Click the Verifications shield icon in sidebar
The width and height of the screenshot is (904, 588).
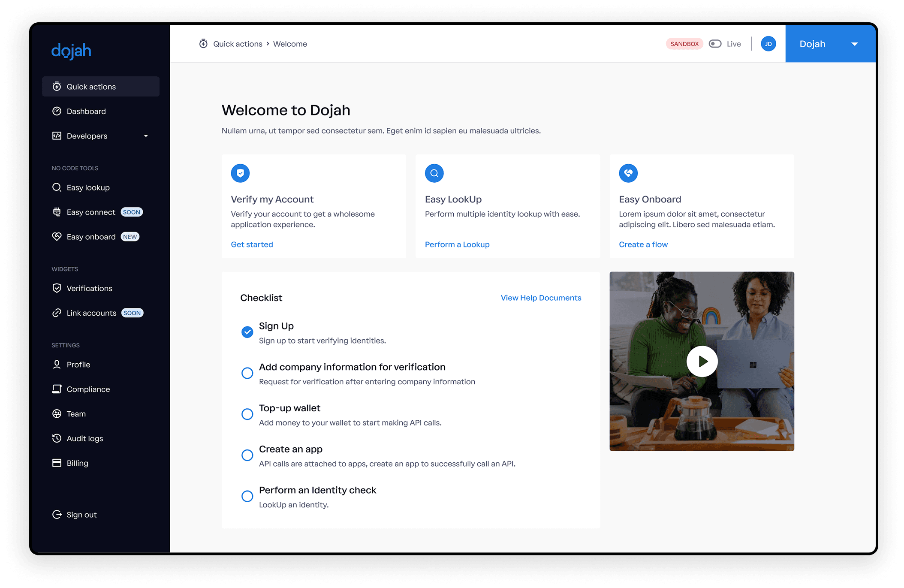click(x=57, y=288)
